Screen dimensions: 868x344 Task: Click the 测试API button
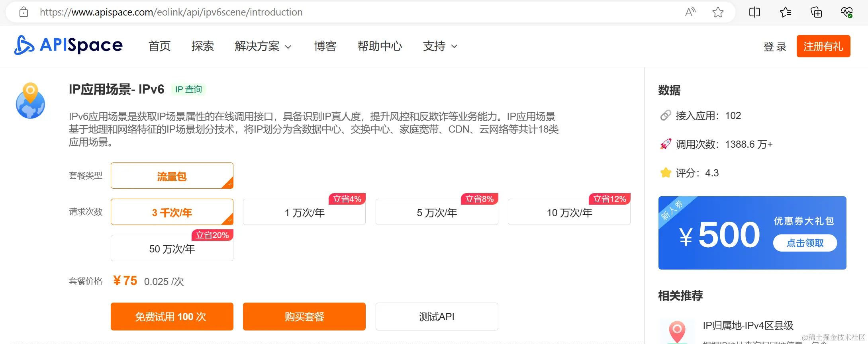437,317
